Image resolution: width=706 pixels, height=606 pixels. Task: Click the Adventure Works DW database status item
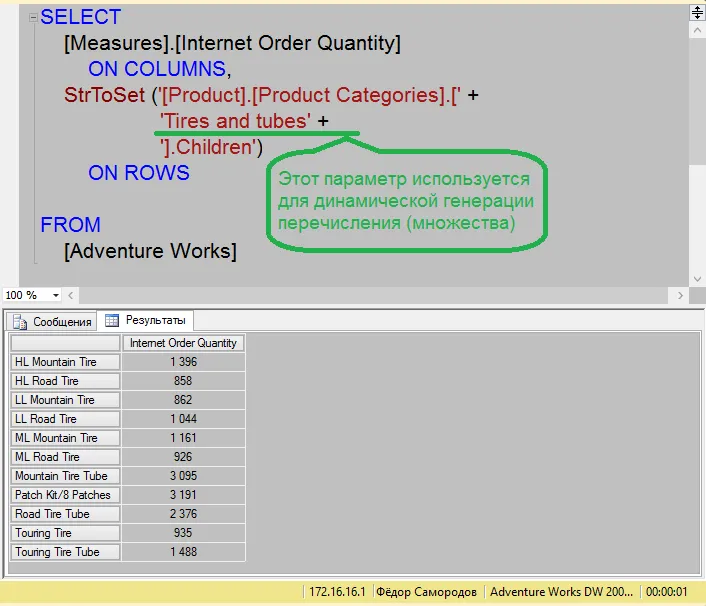tap(562, 592)
